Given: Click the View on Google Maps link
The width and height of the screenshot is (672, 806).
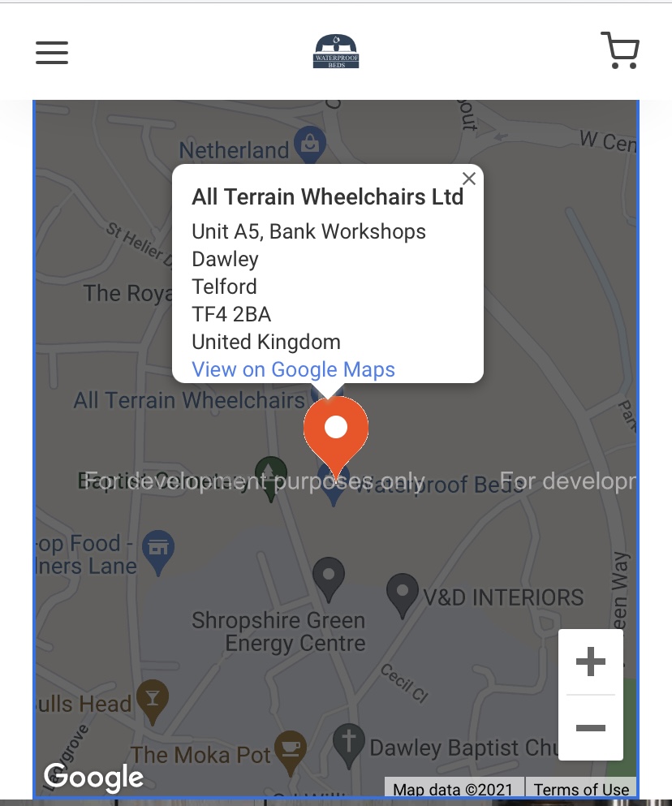Looking at the screenshot, I should click(x=293, y=369).
